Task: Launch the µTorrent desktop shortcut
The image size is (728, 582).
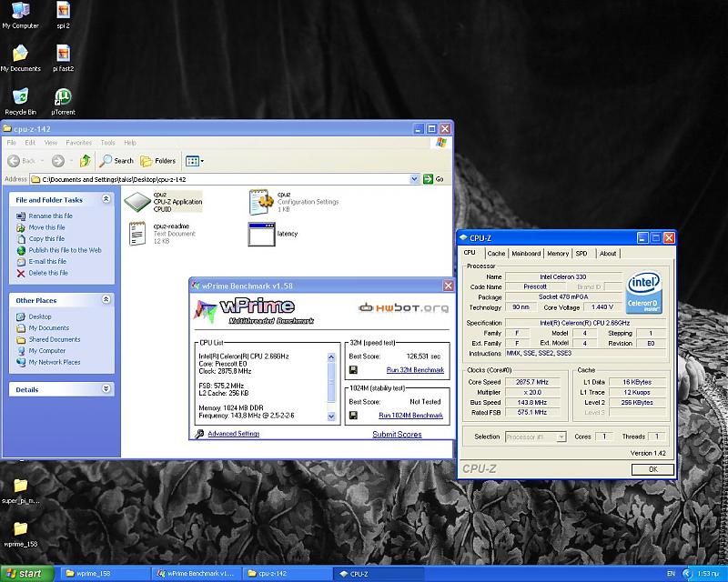Action: tap(63, 101)
